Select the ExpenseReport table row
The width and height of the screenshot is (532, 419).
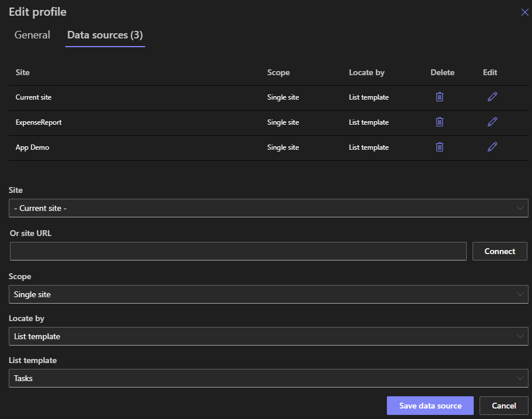click(175, 122)
